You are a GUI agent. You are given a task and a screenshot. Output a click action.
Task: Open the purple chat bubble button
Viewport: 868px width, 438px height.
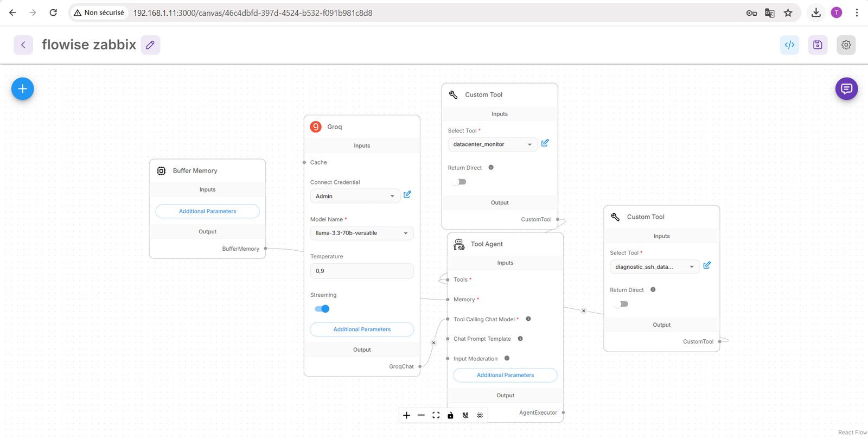846,88
